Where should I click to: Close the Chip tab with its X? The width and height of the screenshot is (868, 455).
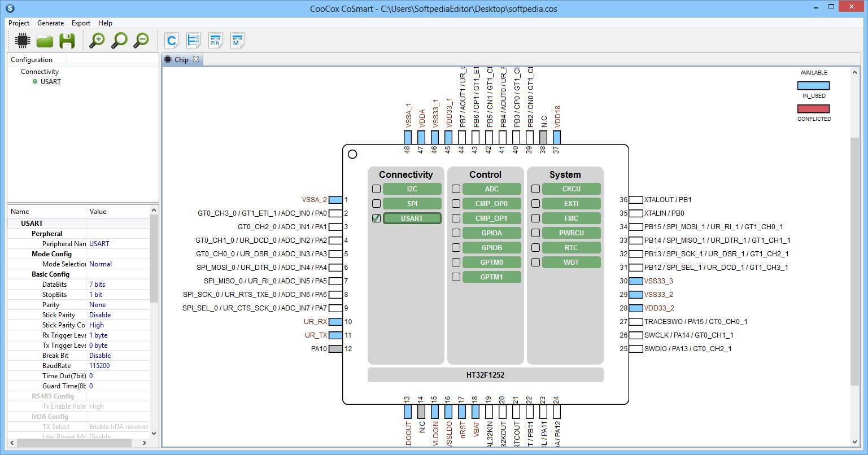pyautogui.click(x=196, y=59)
